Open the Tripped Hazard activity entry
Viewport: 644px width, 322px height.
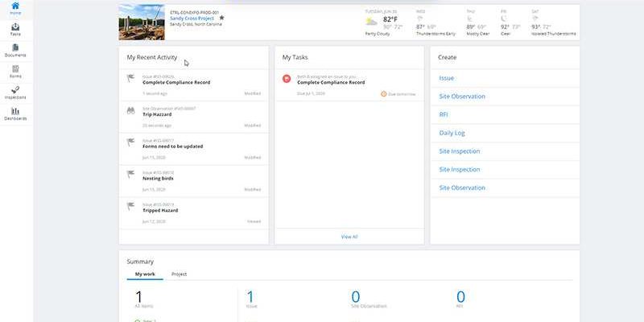(x=160, y=210)
